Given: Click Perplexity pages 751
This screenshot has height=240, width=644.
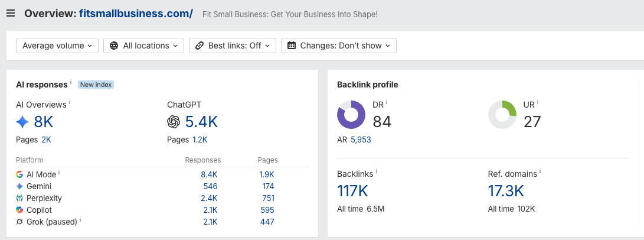Looking at the screenshot, I should [x=268, y=199].
